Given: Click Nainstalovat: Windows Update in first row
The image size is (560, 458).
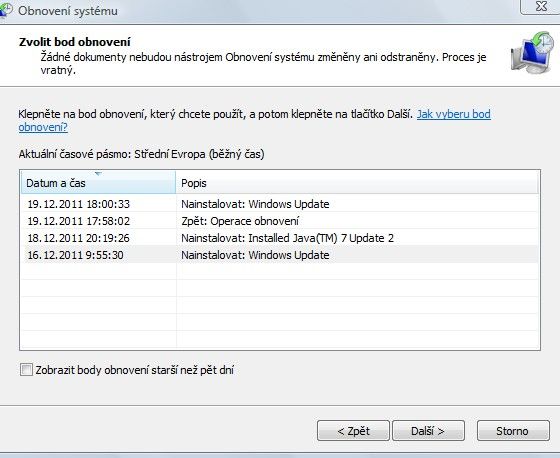Looking at the screenshot, I should tap(255, 204).
